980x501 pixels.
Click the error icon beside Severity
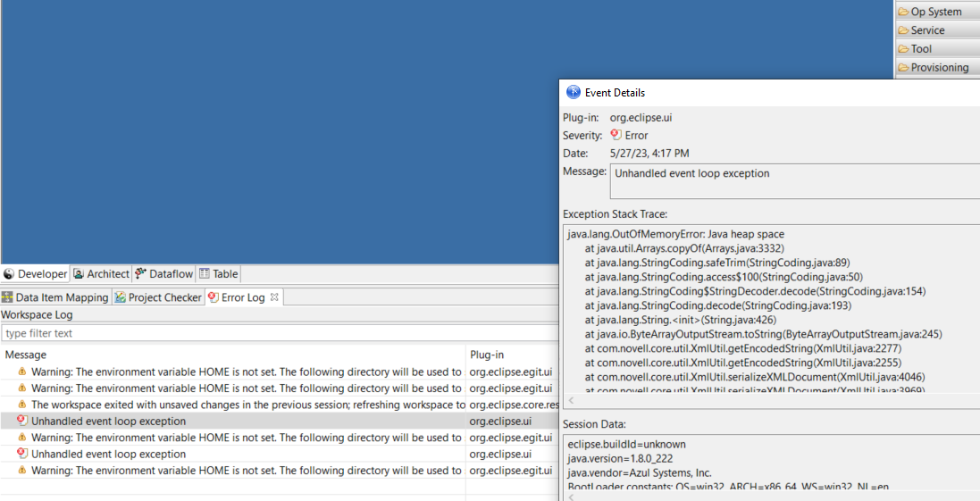coord(616,135)
